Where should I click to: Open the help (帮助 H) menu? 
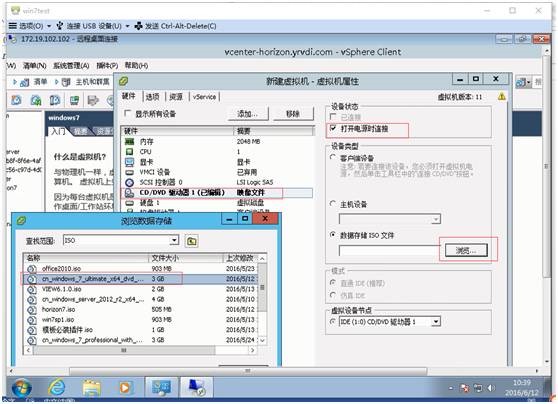point(136,65)
